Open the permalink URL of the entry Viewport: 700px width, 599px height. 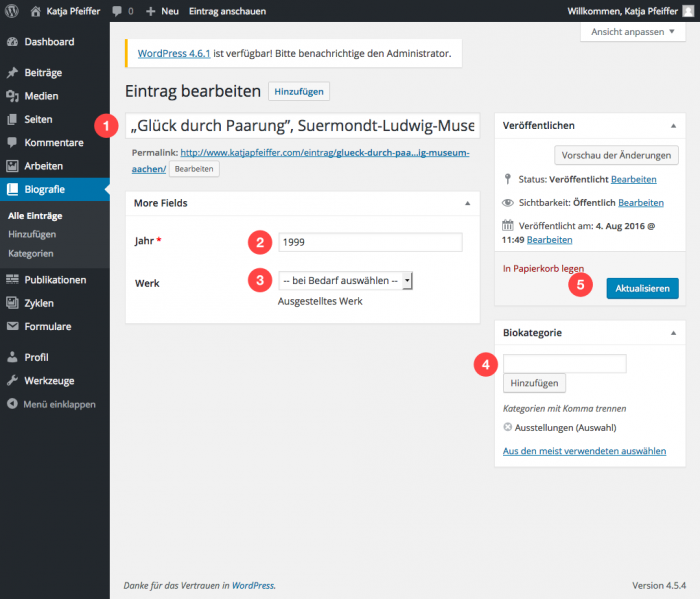pyautogui.click(x=325, y=153)
